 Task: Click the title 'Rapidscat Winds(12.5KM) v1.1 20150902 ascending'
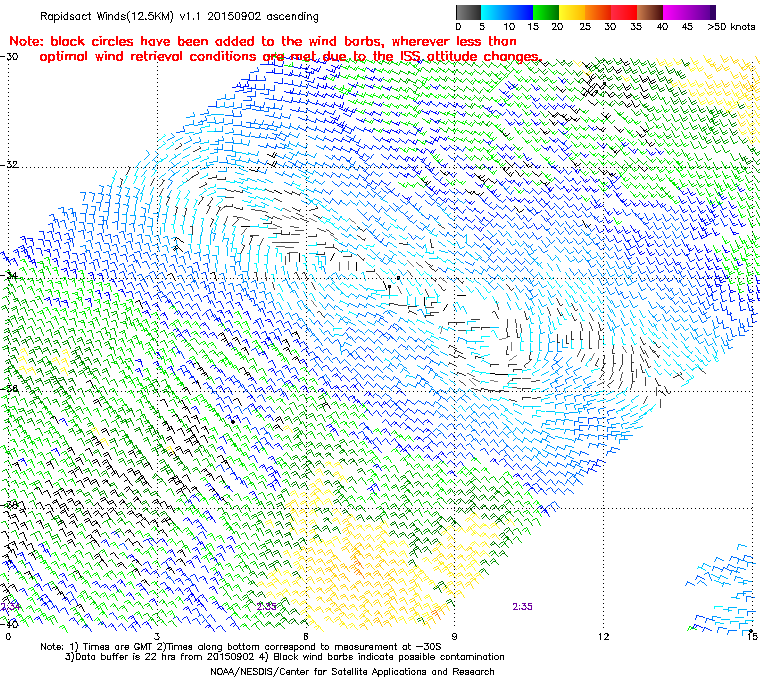179,16
